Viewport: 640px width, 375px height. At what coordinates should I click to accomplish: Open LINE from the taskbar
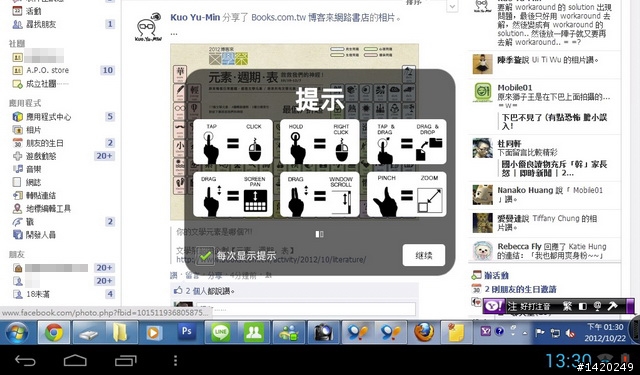click(x=220, y=332)
